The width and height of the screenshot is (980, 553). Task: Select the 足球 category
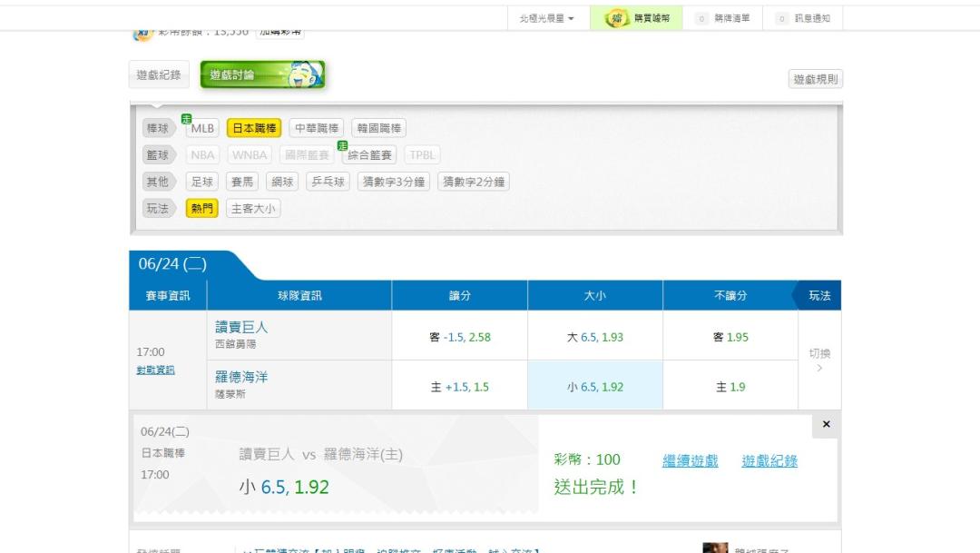click(201, 182)
